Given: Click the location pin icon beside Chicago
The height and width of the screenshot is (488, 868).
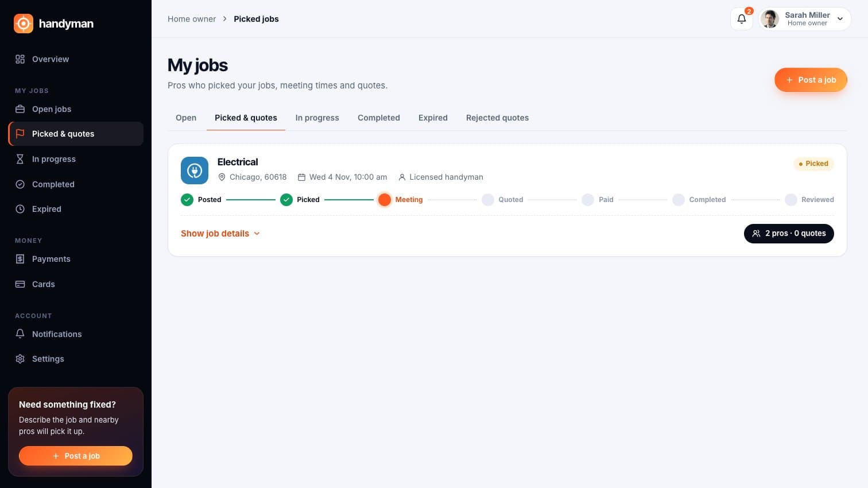Looking at the screenshot, I should tap(222, 177).
